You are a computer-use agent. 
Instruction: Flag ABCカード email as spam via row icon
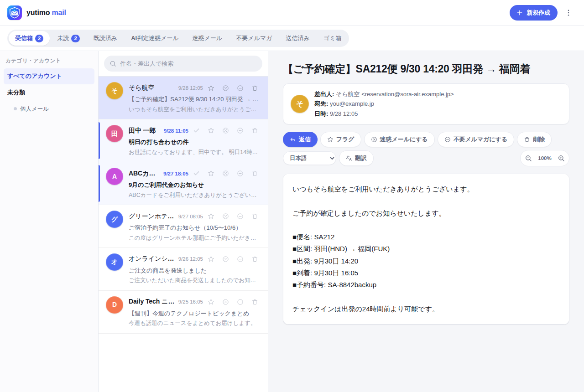(225, 174)
